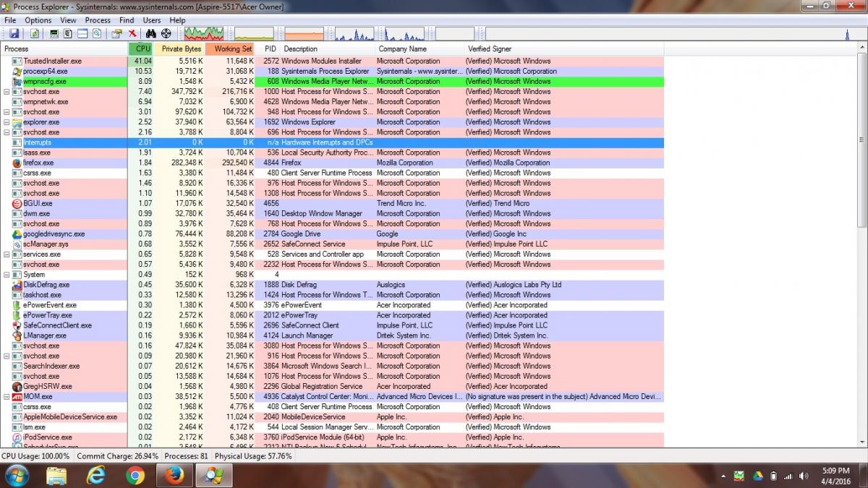Image resolution: width=868 pixels, height=488 pixels.
Task: Open Windows Explorer from the taskbar
Action: coord(56,475)
